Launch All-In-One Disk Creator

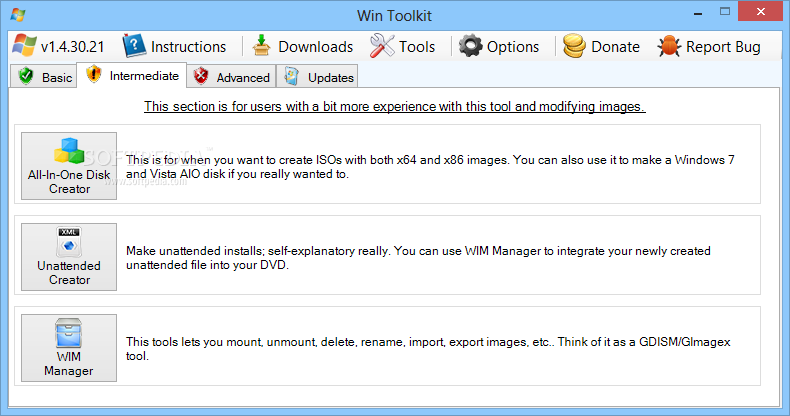tap(69, 166)
